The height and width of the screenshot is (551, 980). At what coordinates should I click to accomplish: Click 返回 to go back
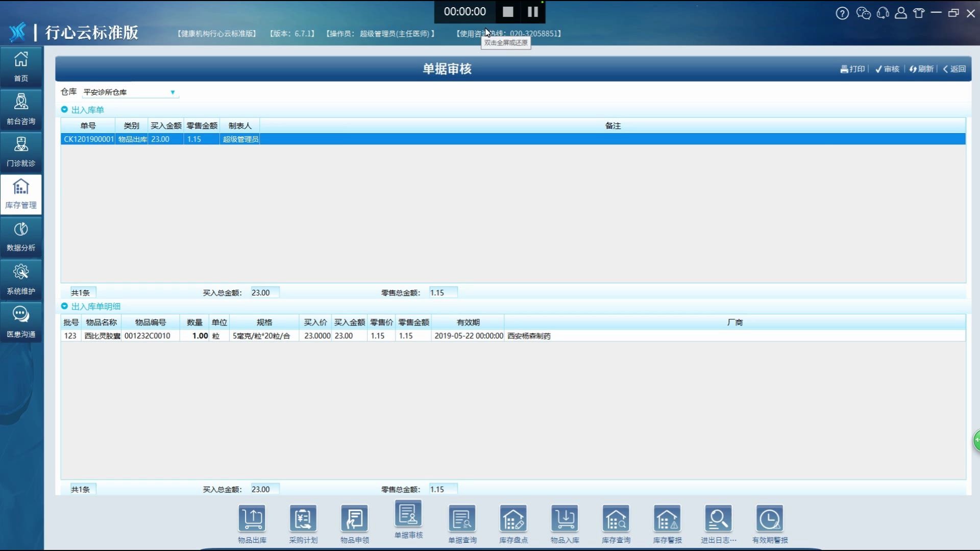pos(954,69)
